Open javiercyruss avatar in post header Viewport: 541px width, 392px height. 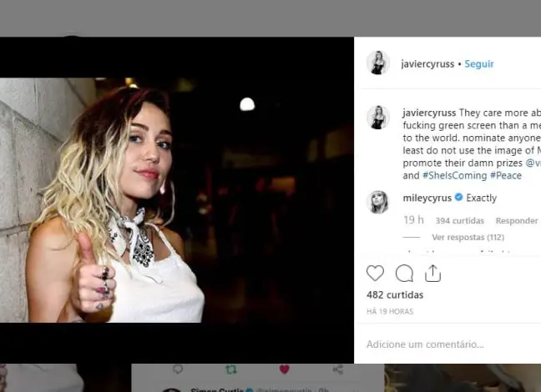click(378, 63)
